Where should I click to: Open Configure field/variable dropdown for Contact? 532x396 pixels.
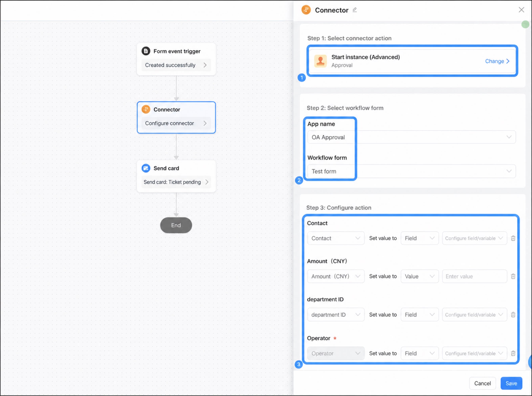(x=474, y=238)
